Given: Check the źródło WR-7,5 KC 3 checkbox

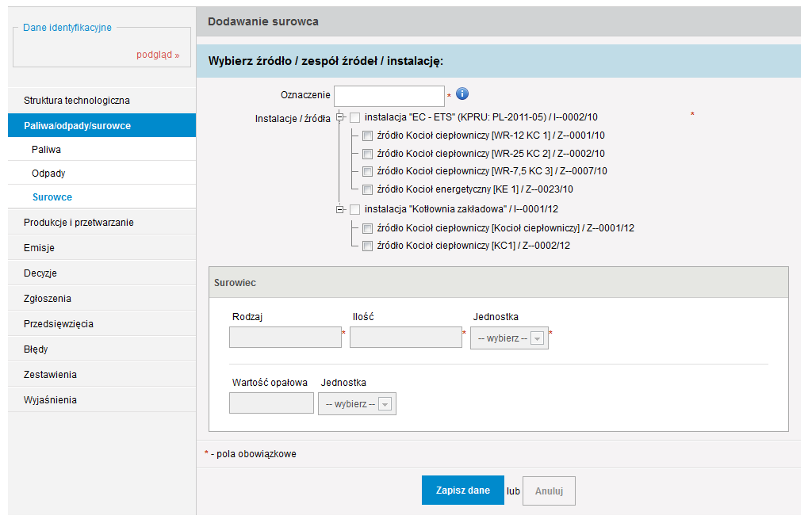Looking at the screenshot, I should (367, 172).
